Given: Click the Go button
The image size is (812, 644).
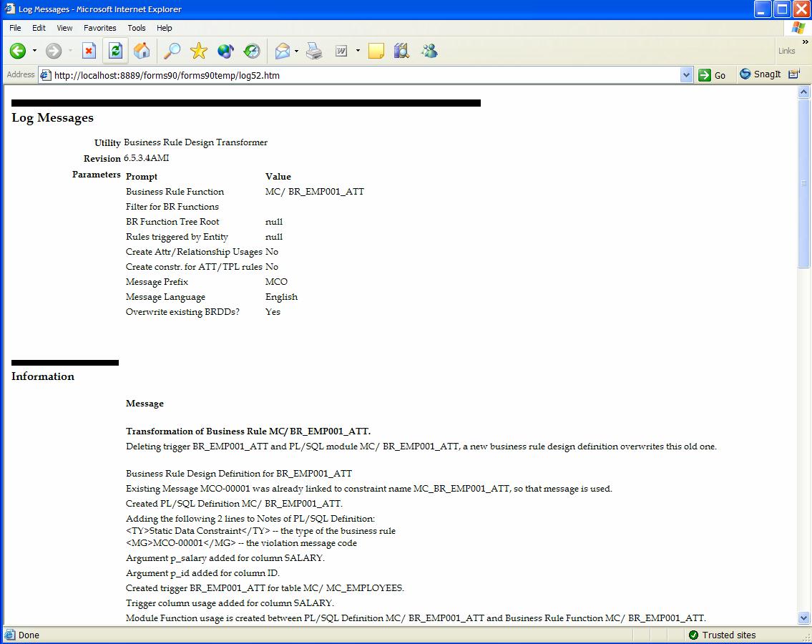Looking at the screenshot, I should (713, 75).
